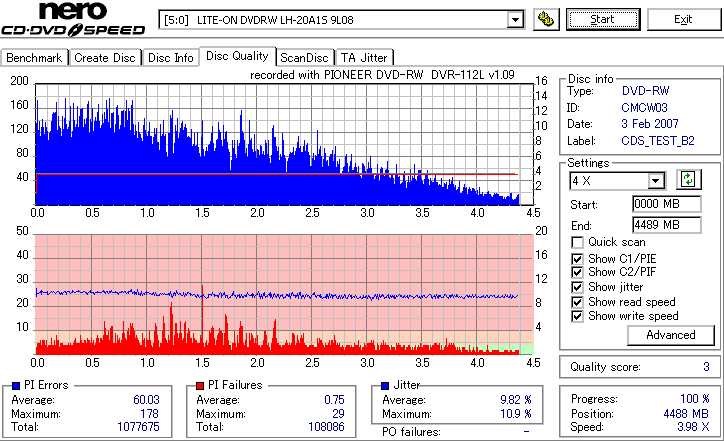Click the label CDS_TEST_B2
Screen dimensions: 724x441
658,141
